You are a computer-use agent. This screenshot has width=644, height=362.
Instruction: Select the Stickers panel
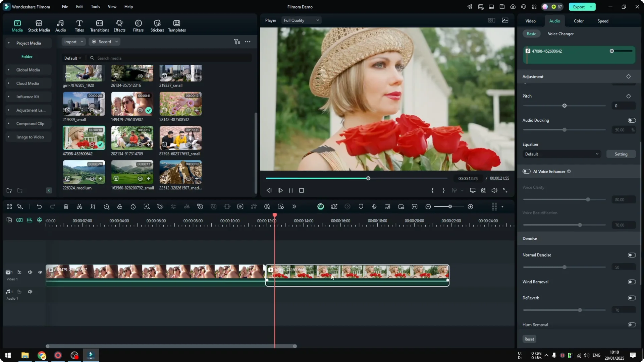tap(157, 25)
